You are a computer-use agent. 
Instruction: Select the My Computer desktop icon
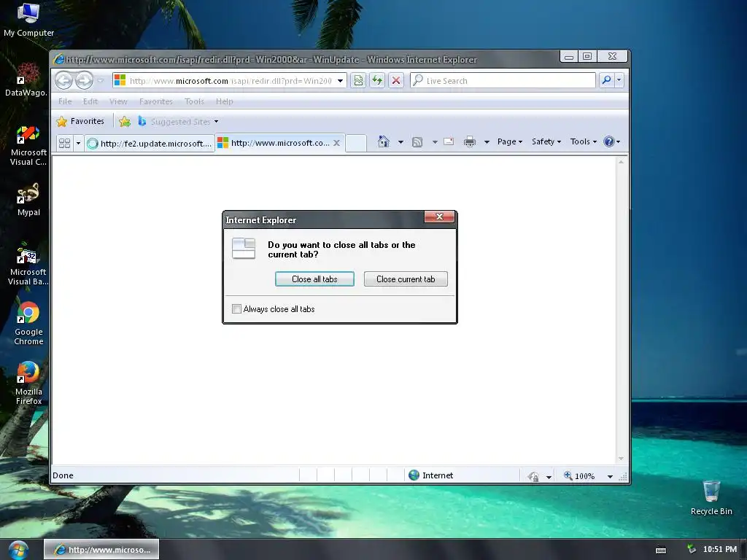(28, 20)
